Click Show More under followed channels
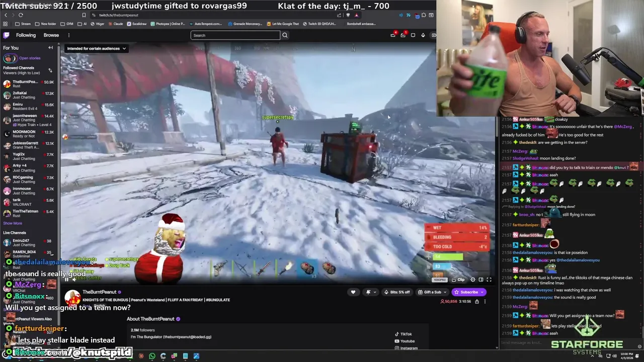Image resolution: width=644 pixels, height=362 pixels. coord(13,223)
